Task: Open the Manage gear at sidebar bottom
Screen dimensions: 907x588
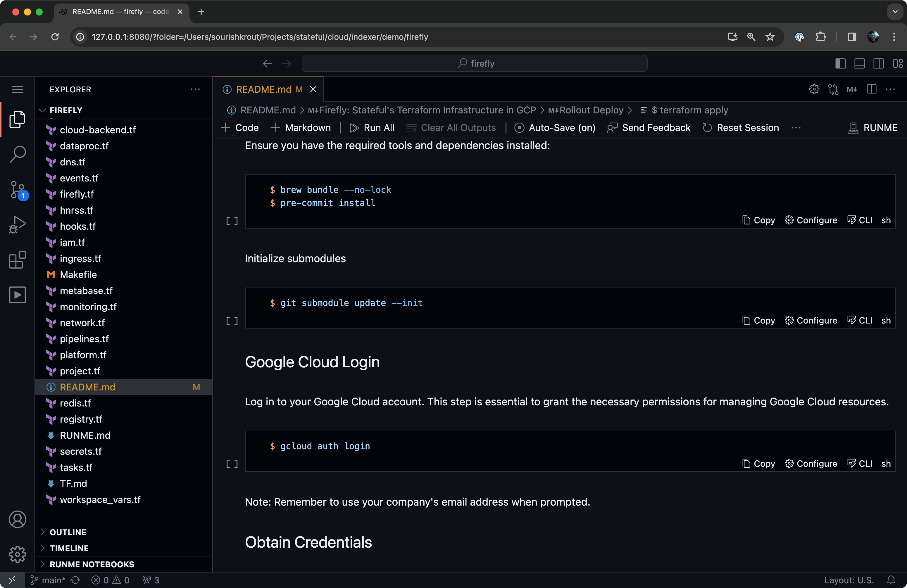Action: [x=18, y=554]
